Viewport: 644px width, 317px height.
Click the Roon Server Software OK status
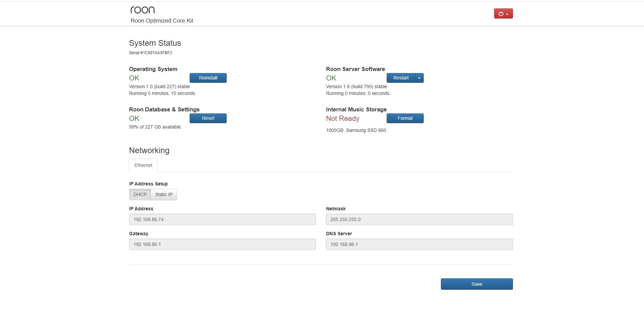click(x=331, y=78)
